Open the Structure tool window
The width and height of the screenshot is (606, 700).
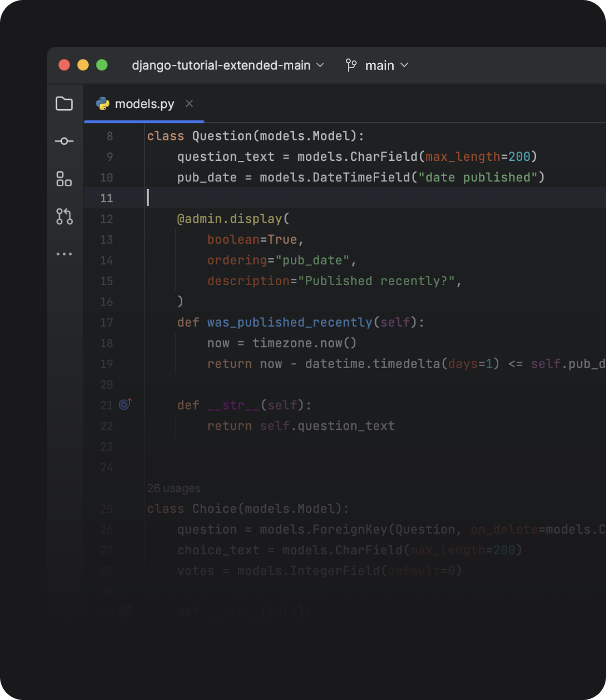(x=64, y=179)
